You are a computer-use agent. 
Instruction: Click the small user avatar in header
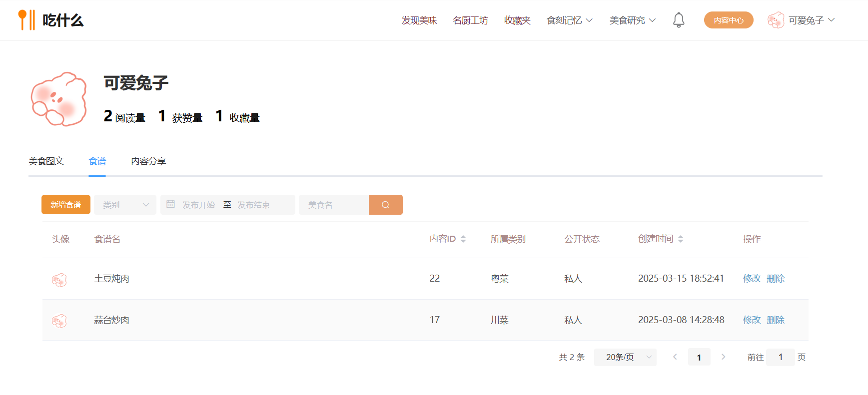776,20
